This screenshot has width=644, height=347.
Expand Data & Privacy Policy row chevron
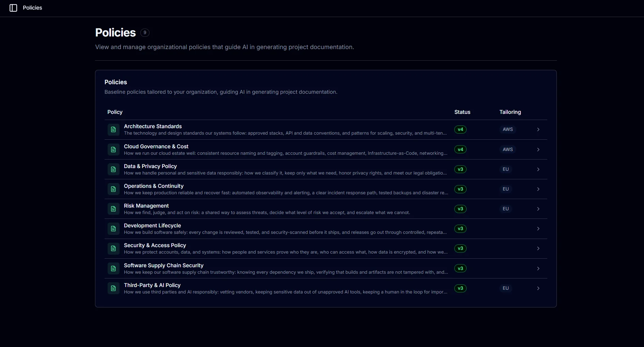(538, 169)
